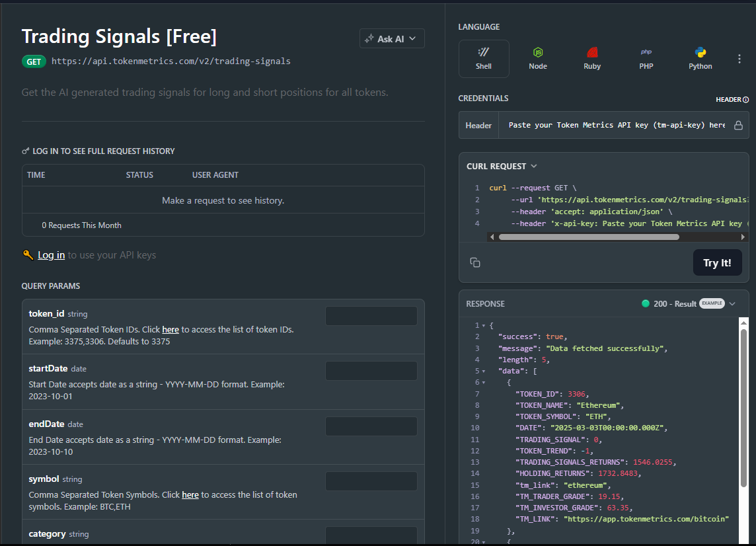This screenshot has height=546, width=756.
Task: Click the "TM_TRADER_GRADE": 19.15 response line
Action: (x=570, y=496)
